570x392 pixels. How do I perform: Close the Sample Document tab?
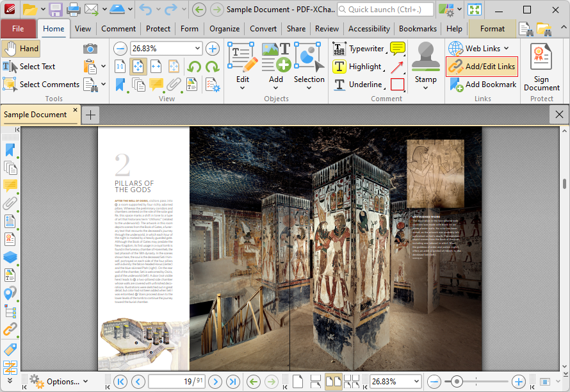(x=75, y=110)
